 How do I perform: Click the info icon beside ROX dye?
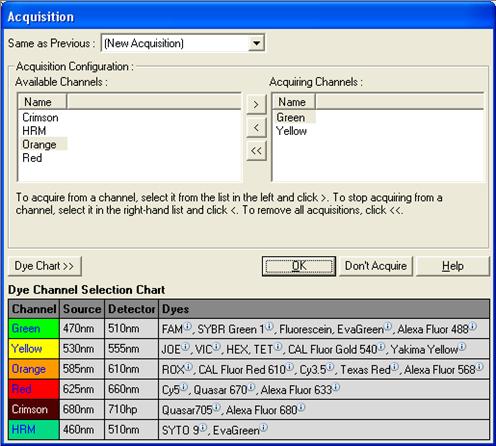tap(188, 367)
